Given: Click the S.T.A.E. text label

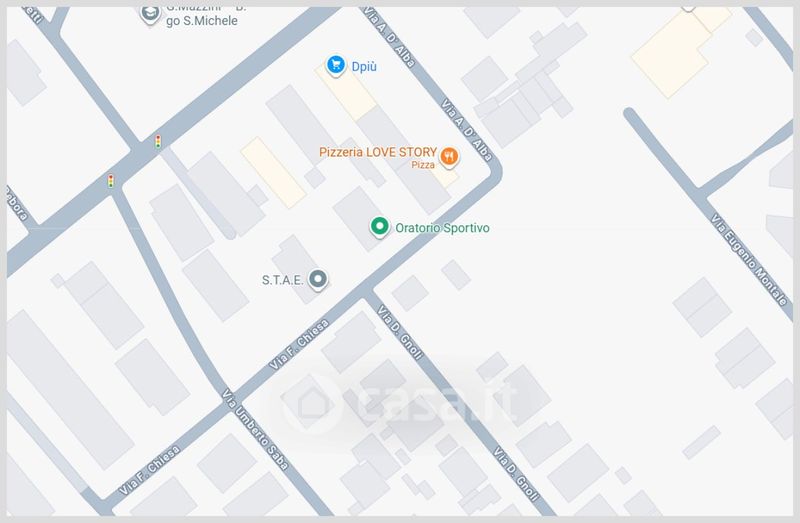Looking at the screenshot, I should click(x=283, y=280).
